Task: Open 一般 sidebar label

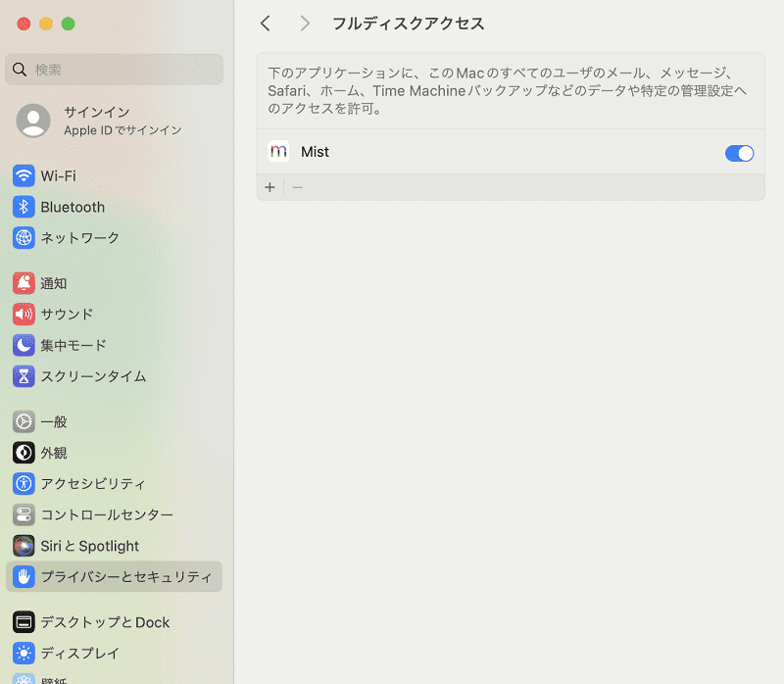Action: [x=54, y=422]
